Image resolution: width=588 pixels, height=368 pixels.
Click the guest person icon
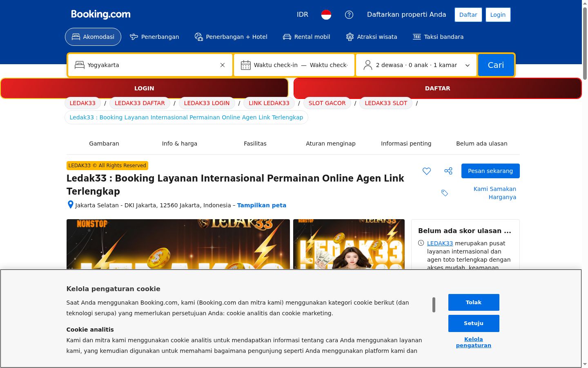tap(368, 65)
